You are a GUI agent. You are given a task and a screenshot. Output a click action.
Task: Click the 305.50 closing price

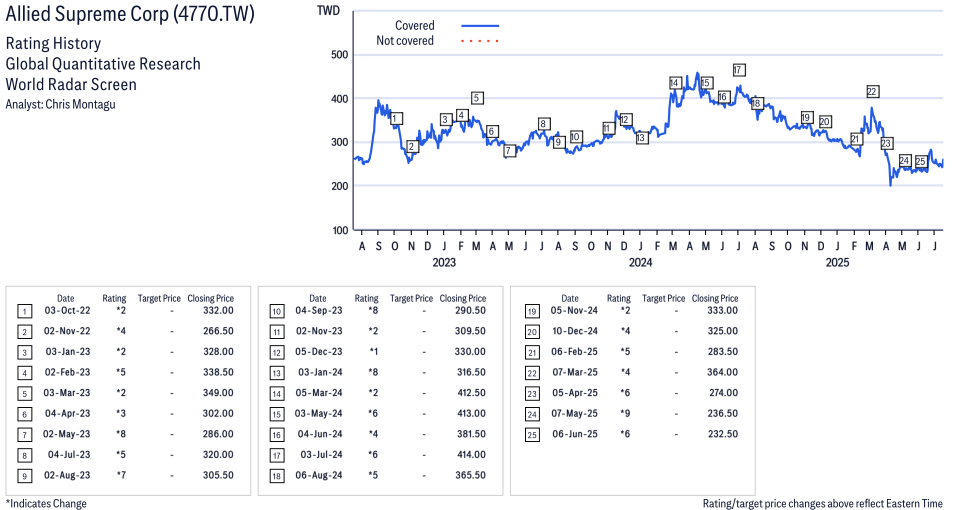pyautogui.click(x=218, y=475)
